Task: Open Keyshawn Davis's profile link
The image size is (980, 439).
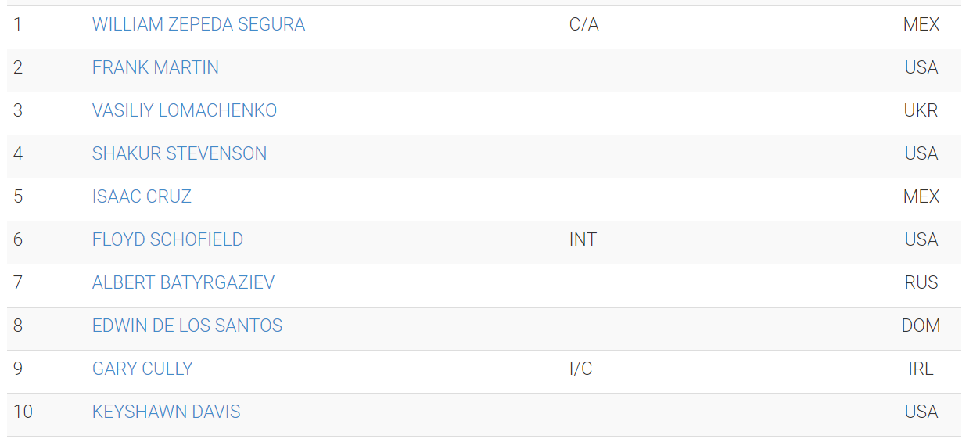Action: click(167, 412)
